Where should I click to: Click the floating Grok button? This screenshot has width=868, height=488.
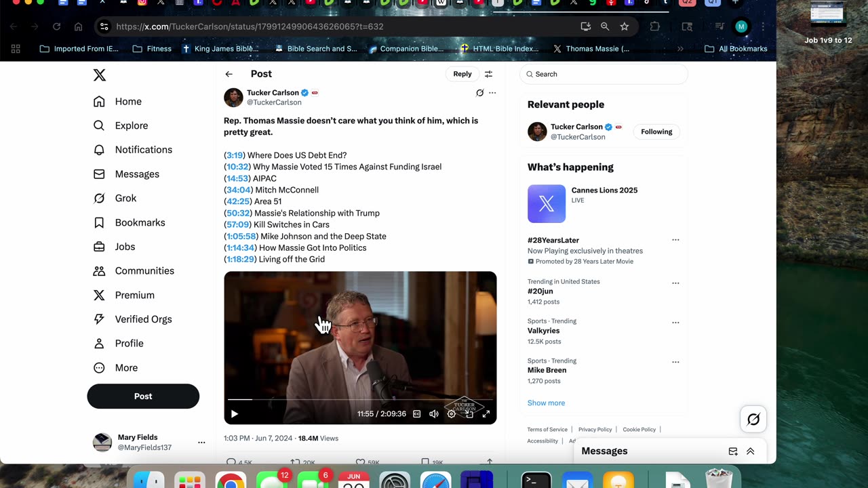tap(753, 420)
